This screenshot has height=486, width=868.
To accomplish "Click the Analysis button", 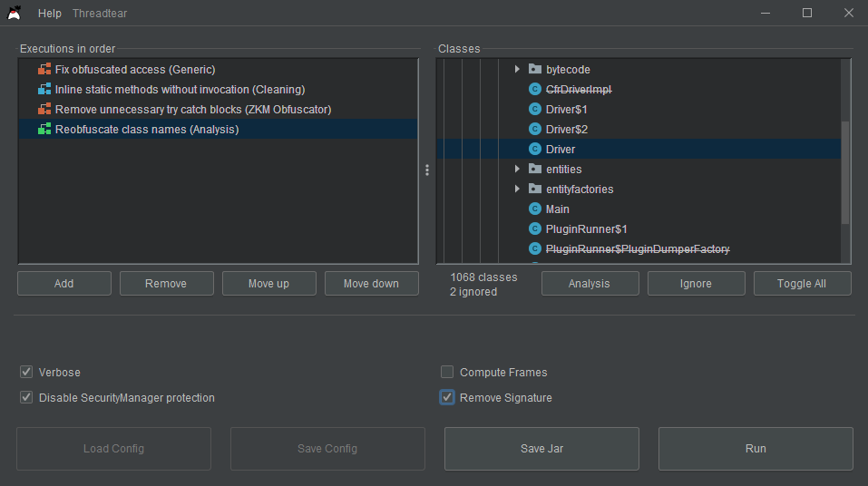I will (x=590, y=284).
